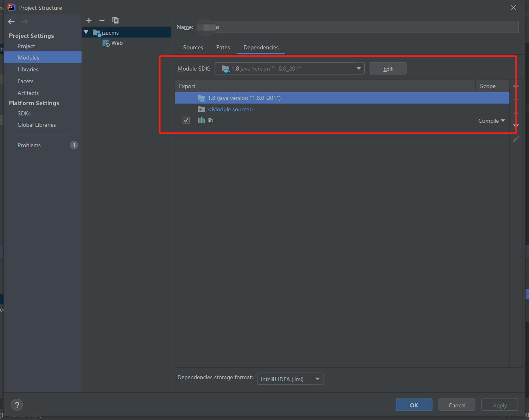The image size is (529, 420).
Task: Click the edit dependency pencil icon
Action: [x=516, y=139]
